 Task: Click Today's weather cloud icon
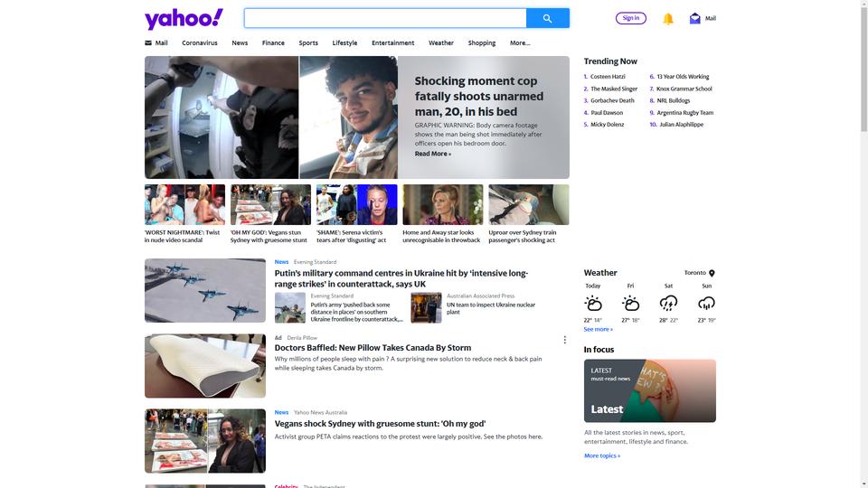tap(593, 304)
